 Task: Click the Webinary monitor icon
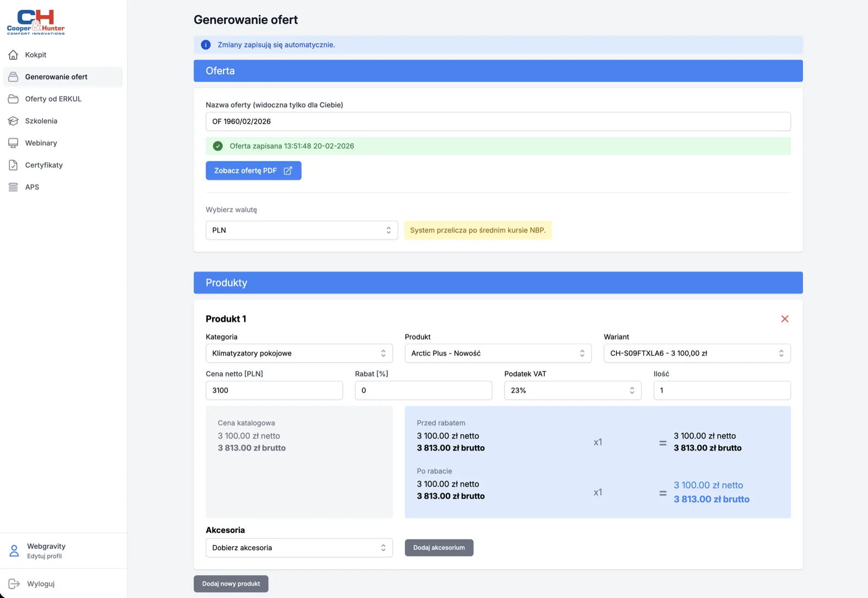coord(14,143)
